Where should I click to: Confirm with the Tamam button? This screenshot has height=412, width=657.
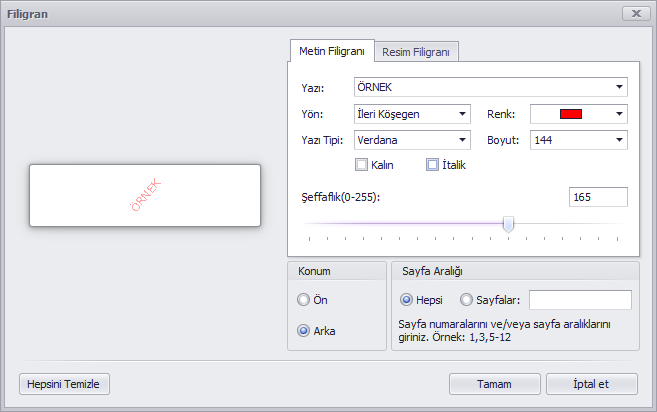[x=495, y=384]
